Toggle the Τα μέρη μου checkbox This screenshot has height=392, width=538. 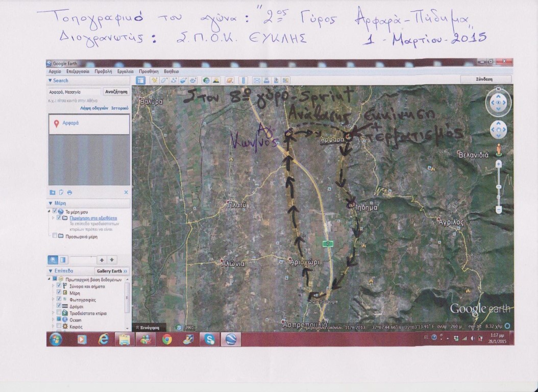[55, 211]
